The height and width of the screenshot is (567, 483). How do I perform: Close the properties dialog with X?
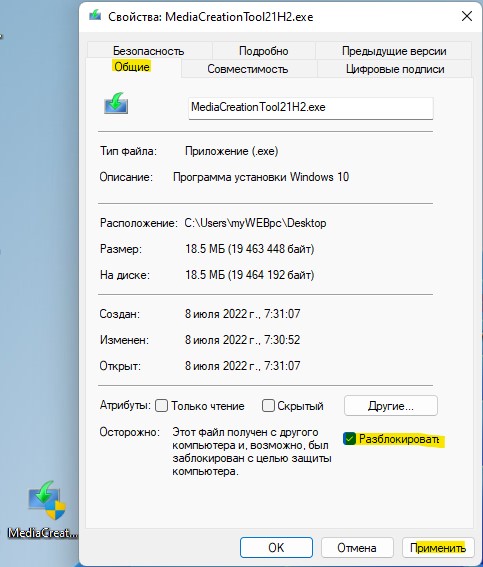[x=467, y=16]
